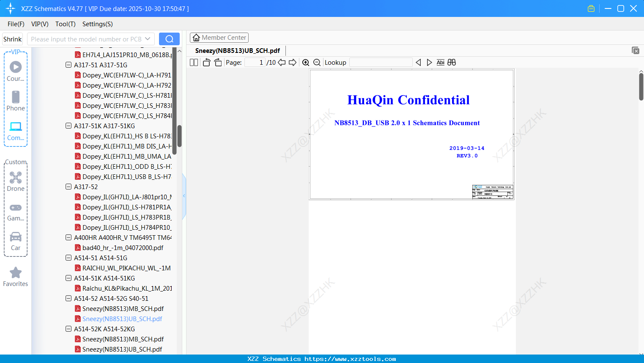Zoom out of the schematic
Image resolution: width=644 pixels, height=363 pixels.
pyautogui.click(x=317, y=63)
